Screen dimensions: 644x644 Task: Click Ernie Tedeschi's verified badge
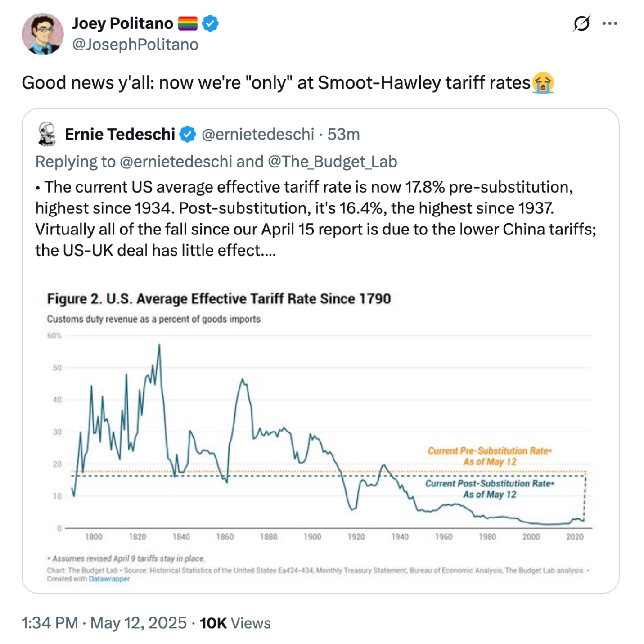coord(188,134)
